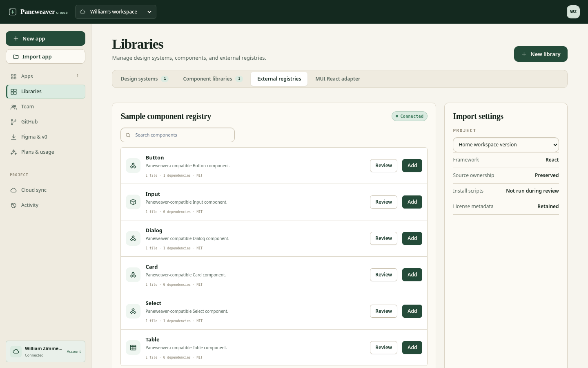The image size is (588, 368).
Task: Open William's workspace dropdown
Action: coord(116,12)
